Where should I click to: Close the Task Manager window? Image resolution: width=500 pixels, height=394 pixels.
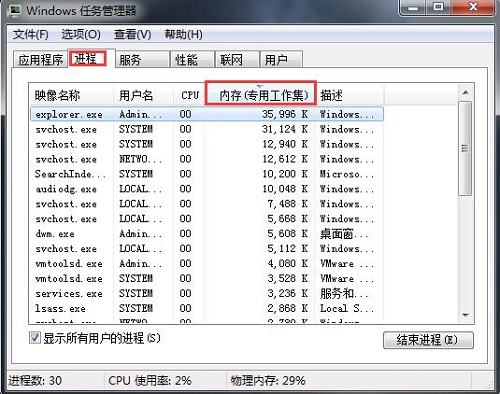point(473,7)
